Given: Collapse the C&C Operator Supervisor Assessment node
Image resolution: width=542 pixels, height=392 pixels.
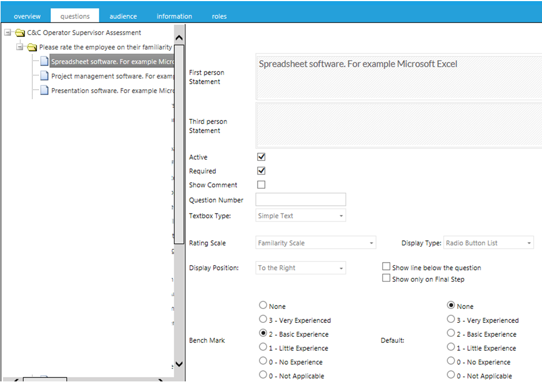Looking at the screenshot, I should point(7,33).
